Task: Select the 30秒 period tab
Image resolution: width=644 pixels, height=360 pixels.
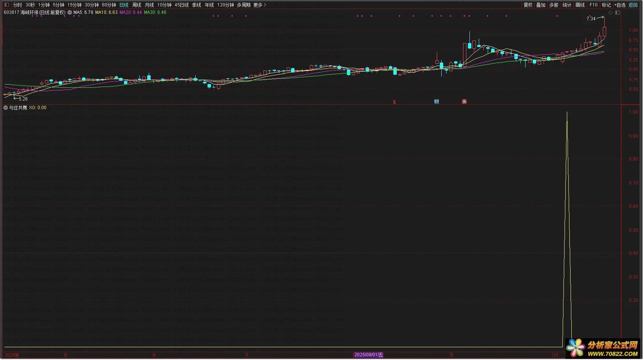Action: (30, 5)
